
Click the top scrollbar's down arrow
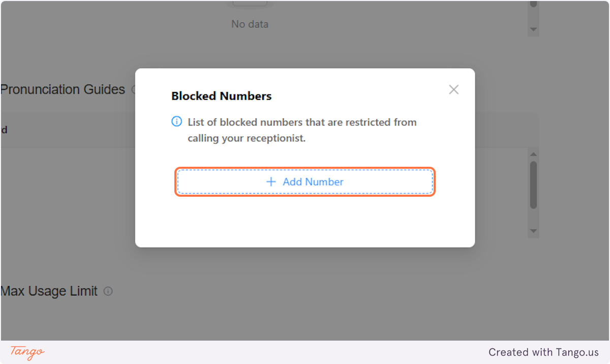[x=533, y=29]
